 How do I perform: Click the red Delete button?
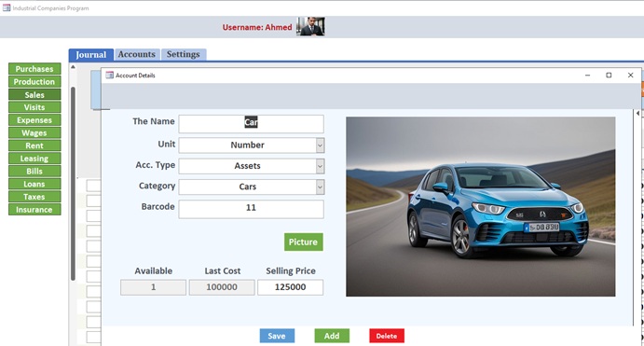pos(387,336)
